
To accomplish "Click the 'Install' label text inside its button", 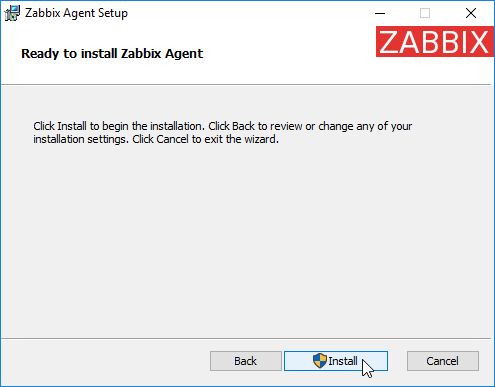I will coord(343,361).
